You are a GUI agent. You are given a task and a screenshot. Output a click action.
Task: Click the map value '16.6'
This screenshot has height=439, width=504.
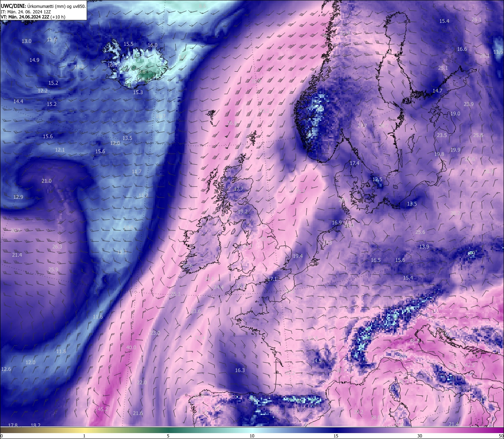462,49
